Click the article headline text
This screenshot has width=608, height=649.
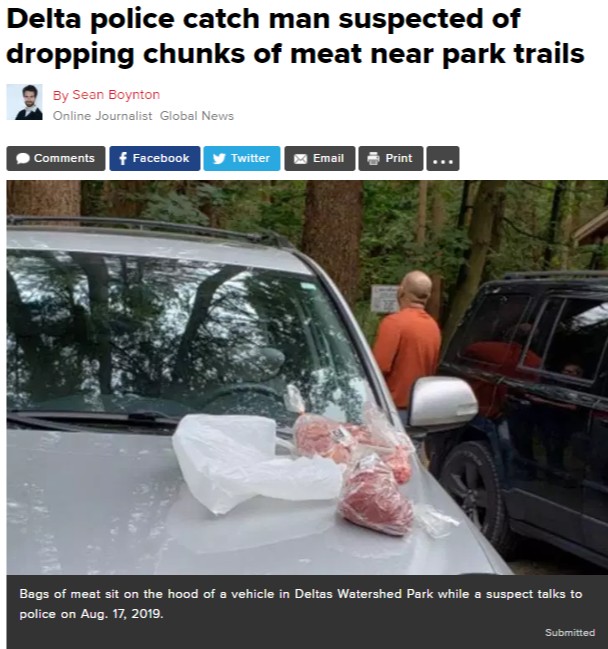(296, 36)
